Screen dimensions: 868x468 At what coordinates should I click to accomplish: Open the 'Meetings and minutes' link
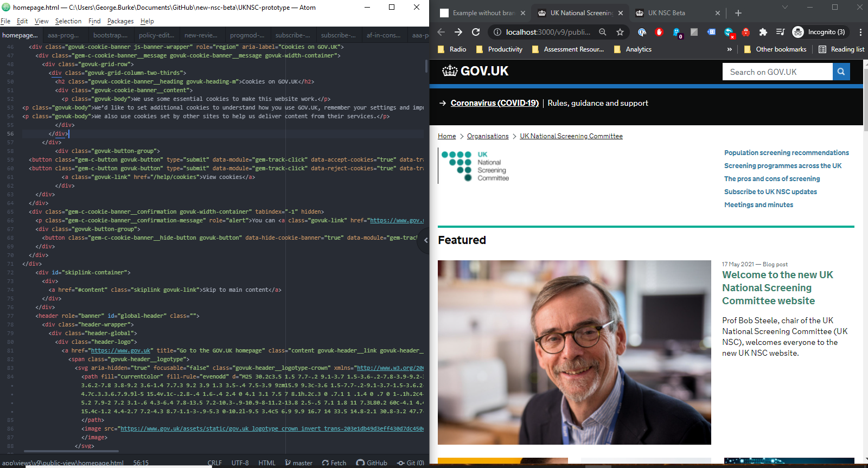point(758,205)
